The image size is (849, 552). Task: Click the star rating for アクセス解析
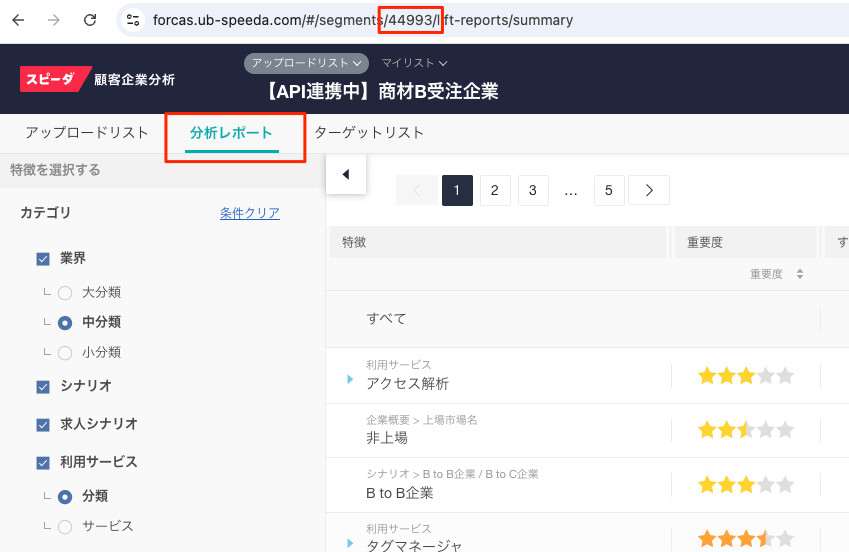coord(745,376)
